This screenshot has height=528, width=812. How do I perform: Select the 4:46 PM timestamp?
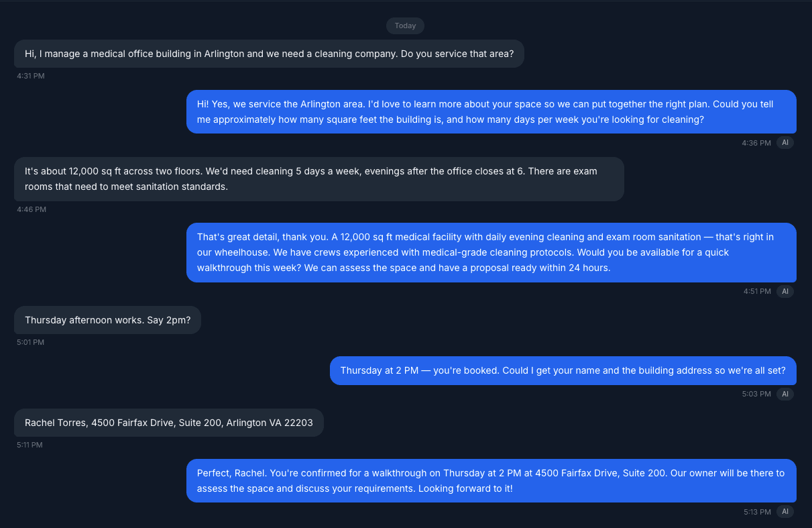pyautogui.click(x=32, y=209)
